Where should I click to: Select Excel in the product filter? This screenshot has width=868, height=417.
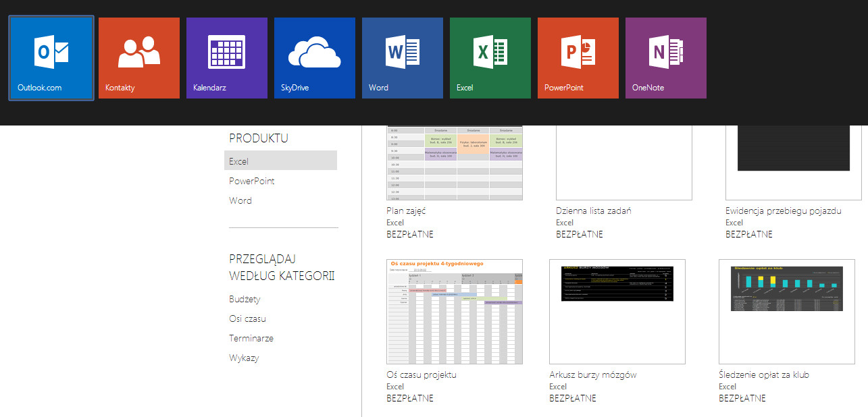pyautogui.click(x=280, y=161)
